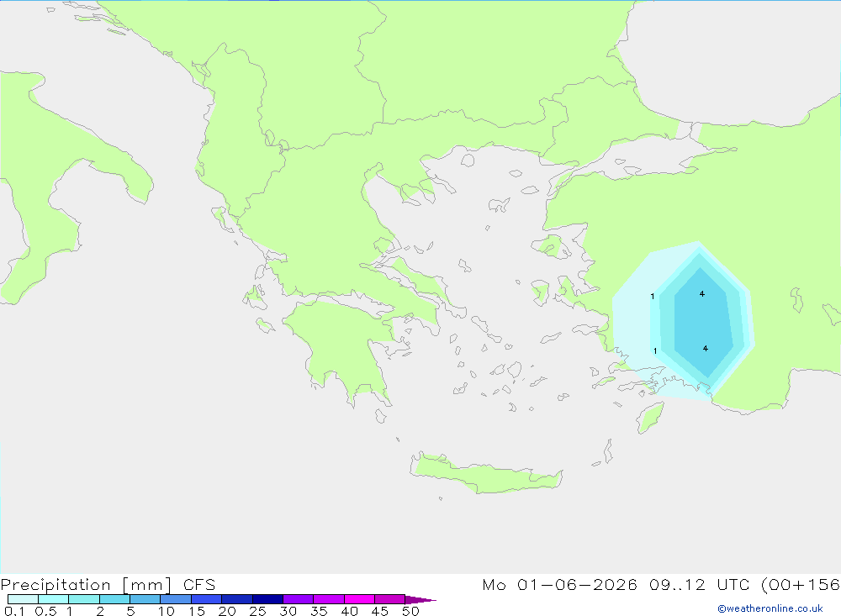The height and width of the screenshot is (616, 841).
Task: Open the weatheronline.co.uk copyright link
Action: pyautogui.click(x=770, y=608)
